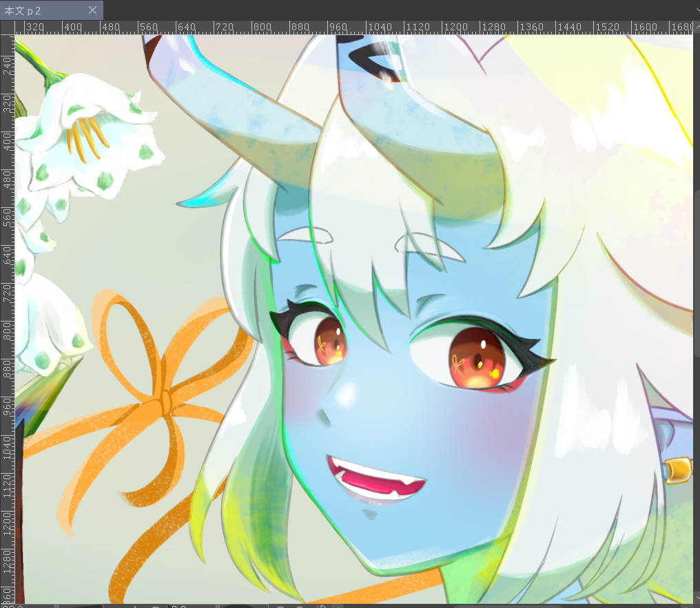Click the 800 mark on vertical ruler
Screen dimensions: 700x608
click(7, 333)
